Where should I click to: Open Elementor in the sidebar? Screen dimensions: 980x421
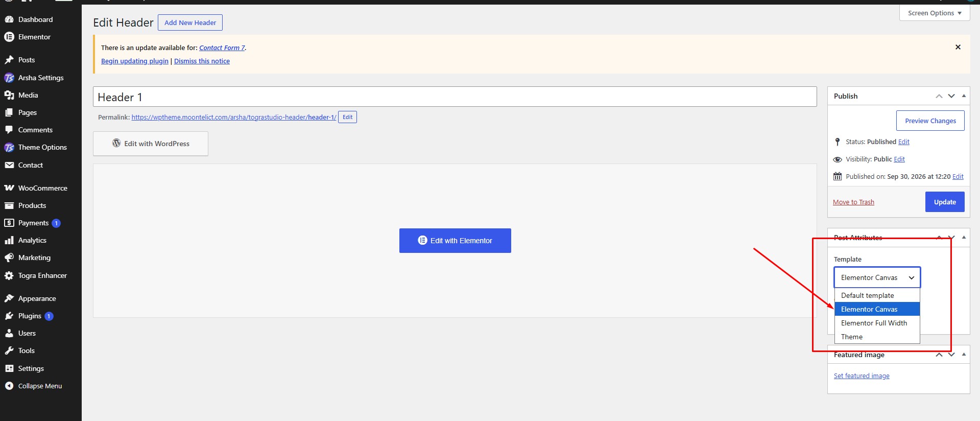point(34,37)
